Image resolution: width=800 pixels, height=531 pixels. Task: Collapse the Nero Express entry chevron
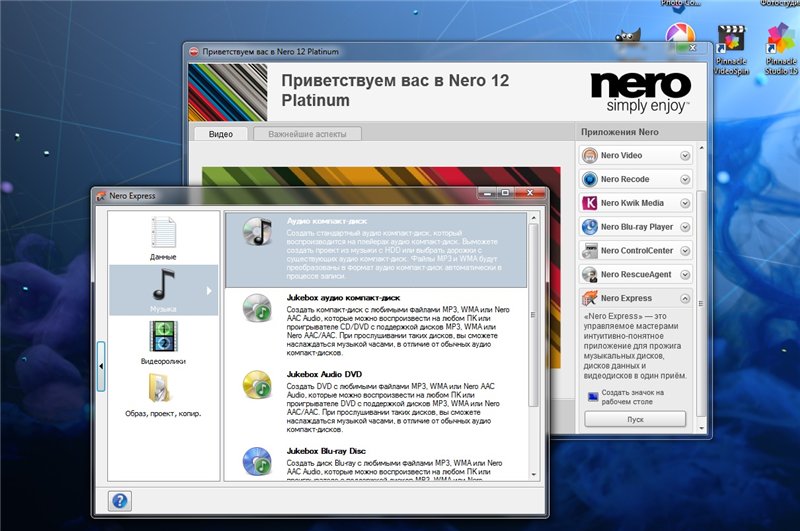pos(685,298)
